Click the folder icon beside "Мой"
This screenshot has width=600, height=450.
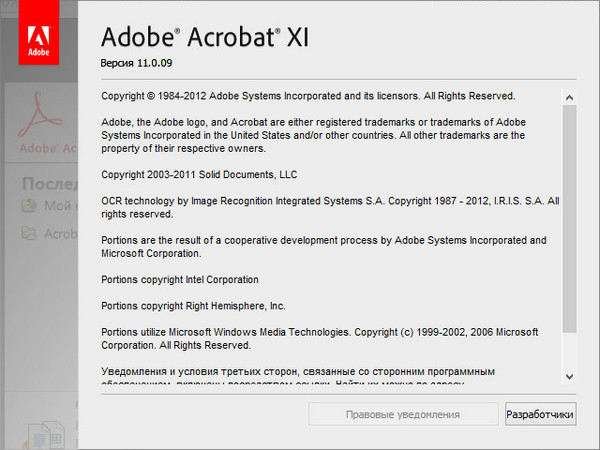(x=30, y=206)
